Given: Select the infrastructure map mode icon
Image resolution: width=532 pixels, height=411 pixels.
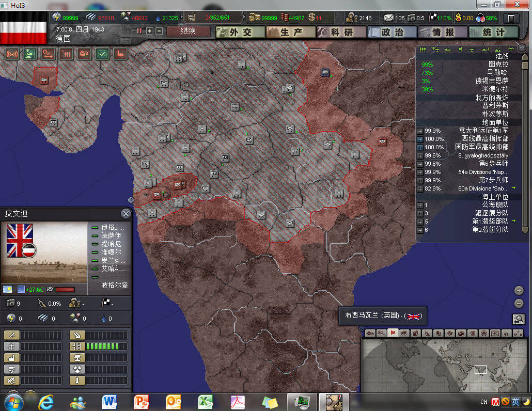Looking at the screenshot, I should coord(472,334).
